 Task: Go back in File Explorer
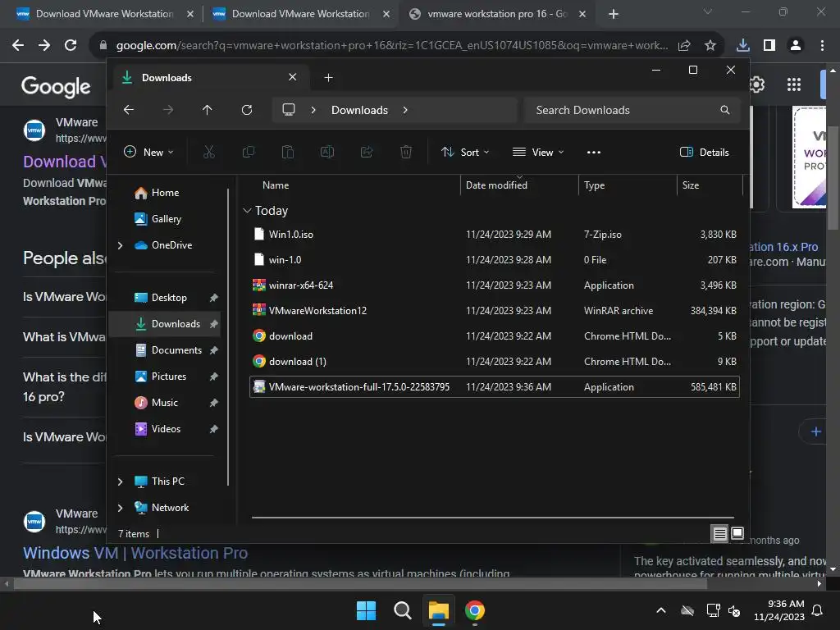click(x=129, y=110)
